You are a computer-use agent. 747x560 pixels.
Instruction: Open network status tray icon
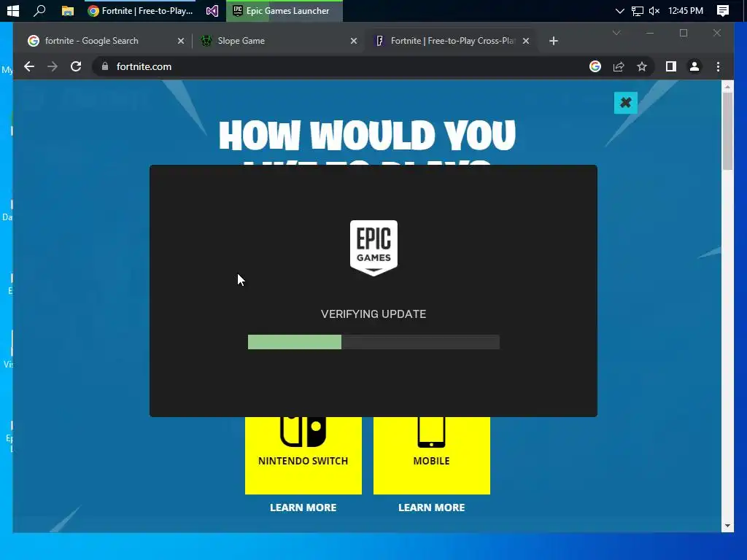pyautogui.click(x=638, y=11)
